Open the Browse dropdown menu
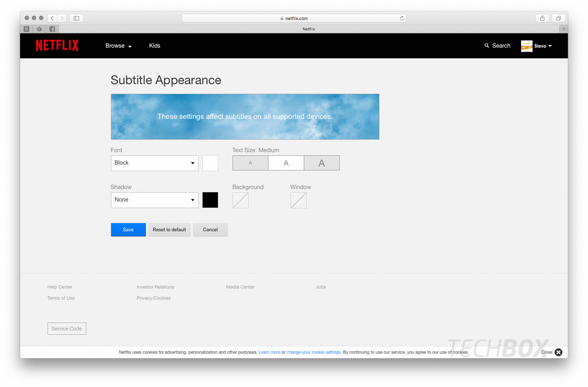The height and width of the screenshot is (387, 588). tap(119, 46)
